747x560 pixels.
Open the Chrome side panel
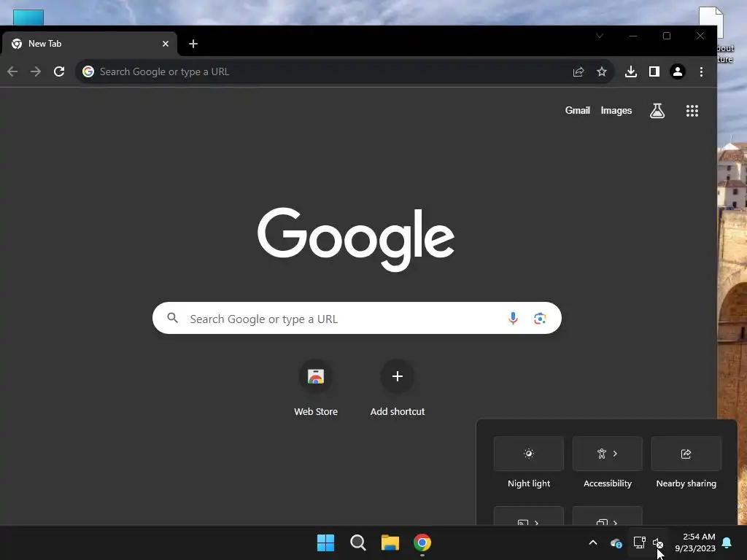click(x=654, y=71)
